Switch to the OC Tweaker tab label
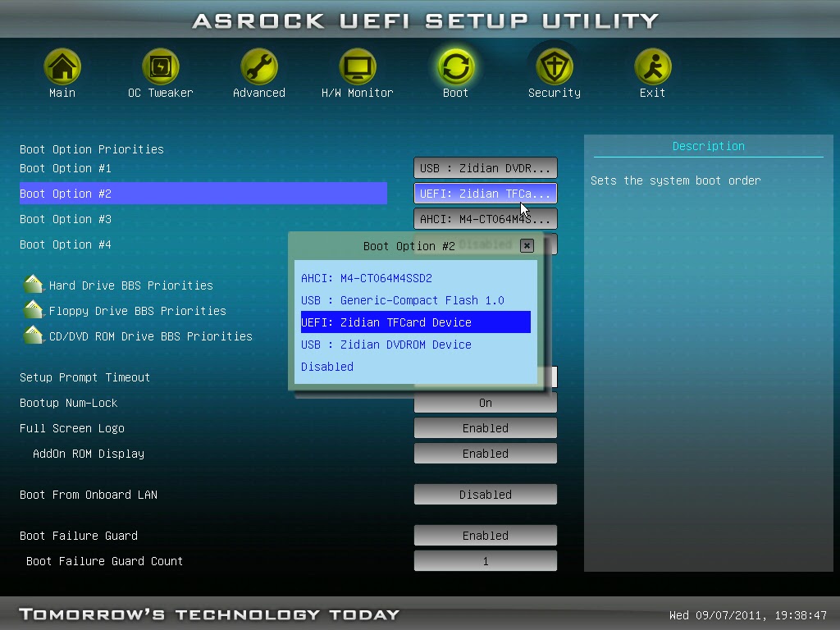The width and height of the screenshot is (840, 630). (160, 93)
